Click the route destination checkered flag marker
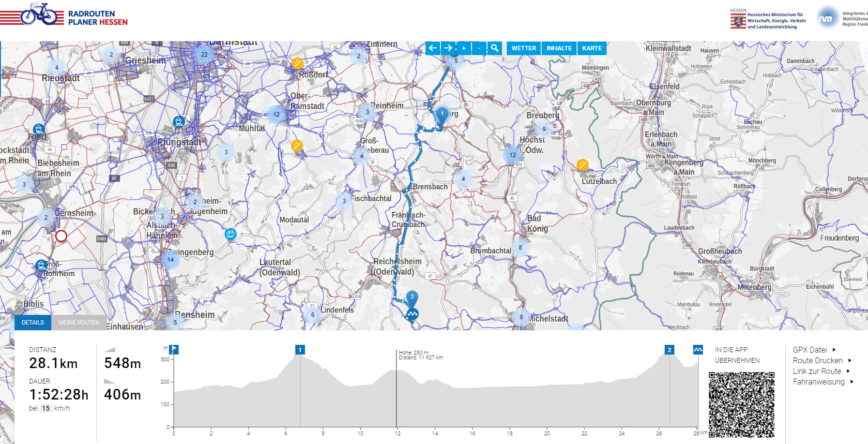 (x=412, y=314)
